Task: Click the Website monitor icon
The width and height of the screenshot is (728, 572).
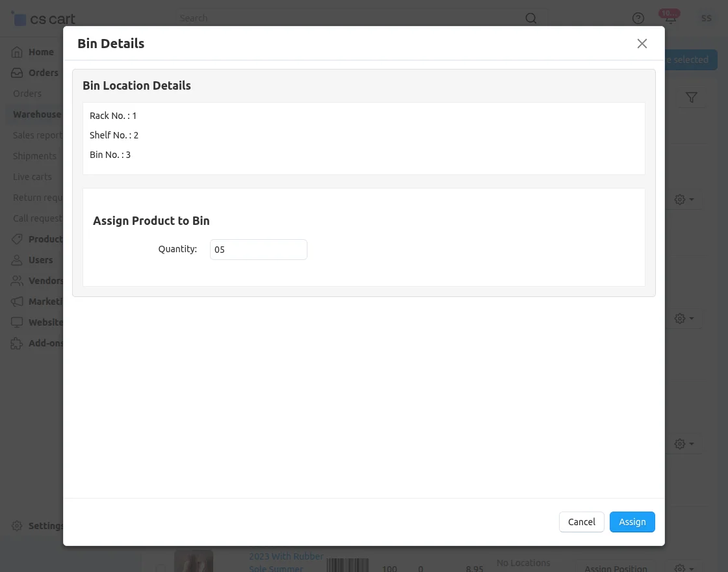Action: point(17,322)
